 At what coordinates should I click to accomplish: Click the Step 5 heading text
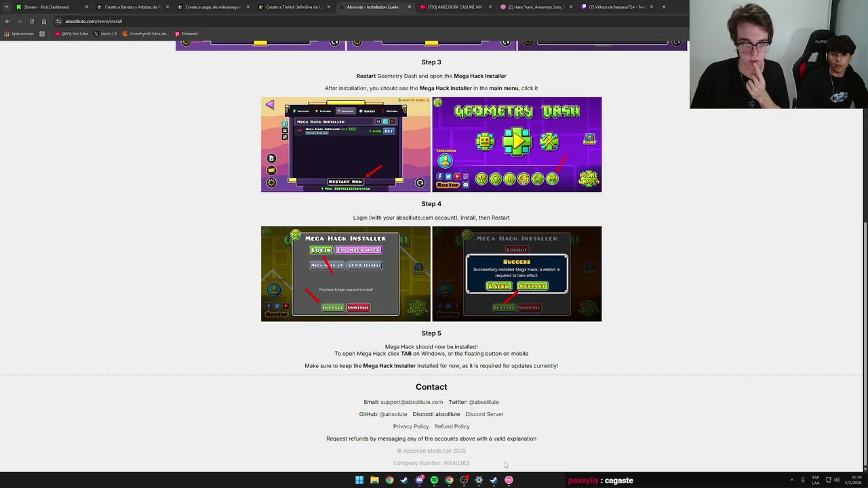click(x=431, y=333)
